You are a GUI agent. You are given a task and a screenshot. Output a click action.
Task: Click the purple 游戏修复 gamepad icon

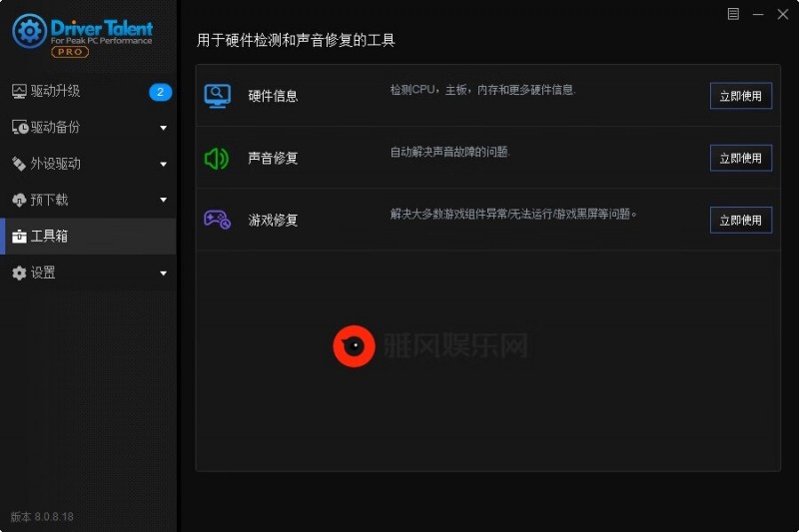pos(217,219)
